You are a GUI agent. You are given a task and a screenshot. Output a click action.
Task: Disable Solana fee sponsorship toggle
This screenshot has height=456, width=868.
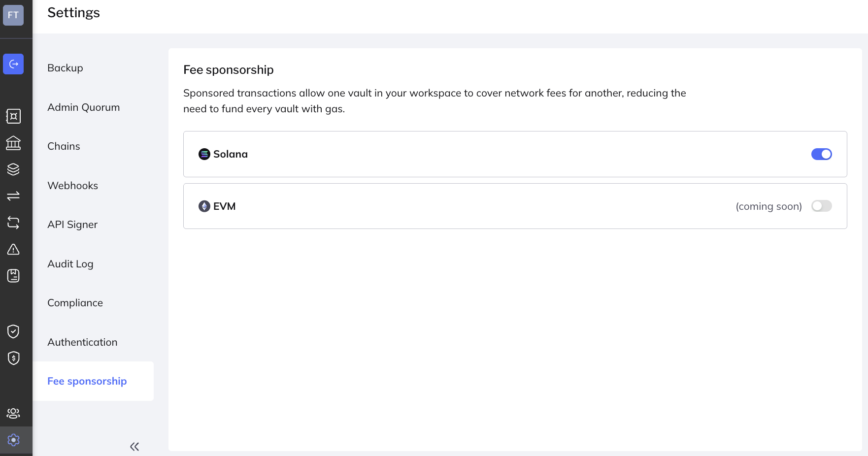coord(821,154)
